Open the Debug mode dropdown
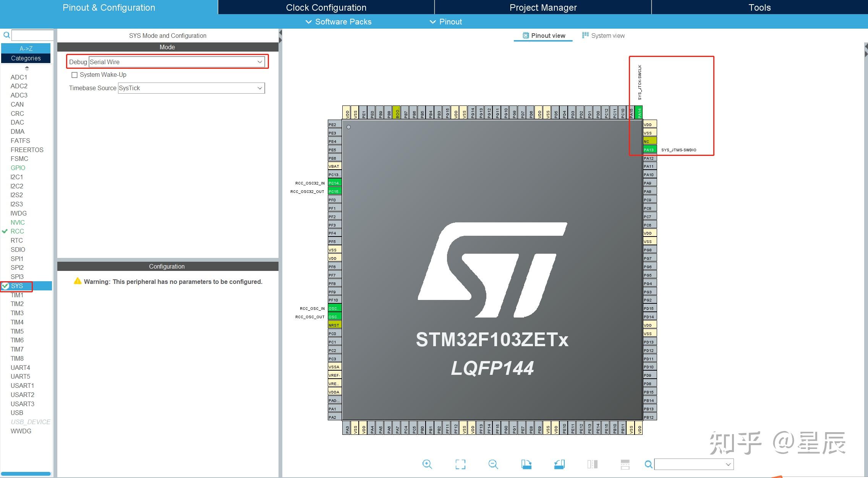This screenshot has width=868, height=478. (259, 62)
